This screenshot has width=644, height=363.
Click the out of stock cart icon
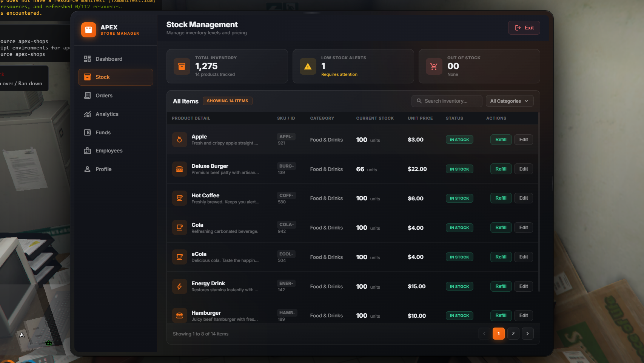(x=434, y=66)
